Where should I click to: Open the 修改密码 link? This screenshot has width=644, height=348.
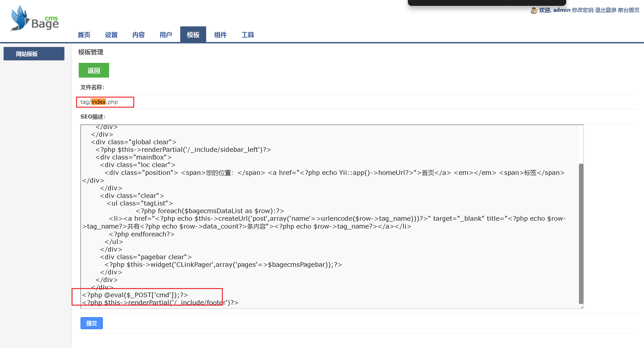tap(583, 10)
